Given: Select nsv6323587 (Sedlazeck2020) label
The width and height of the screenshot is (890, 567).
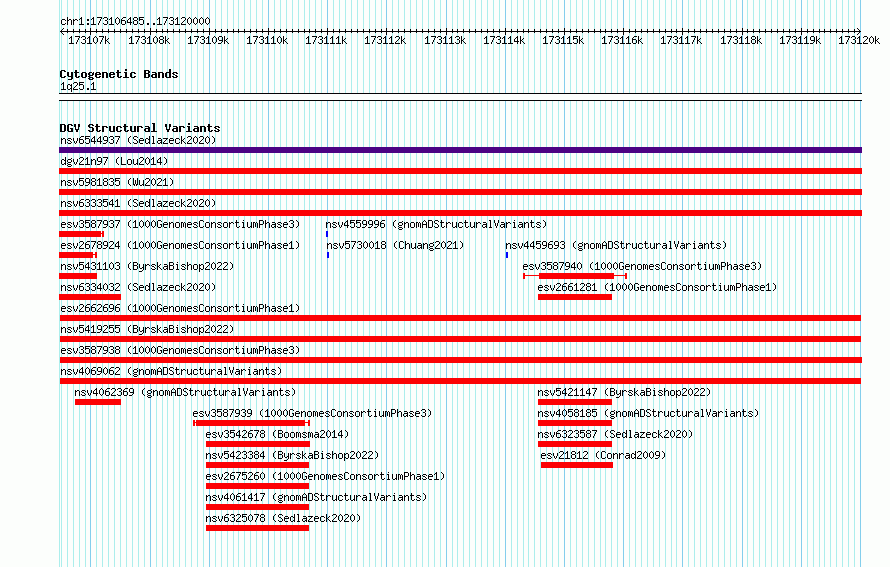Looking at the screenshot, I should (615, 434).
